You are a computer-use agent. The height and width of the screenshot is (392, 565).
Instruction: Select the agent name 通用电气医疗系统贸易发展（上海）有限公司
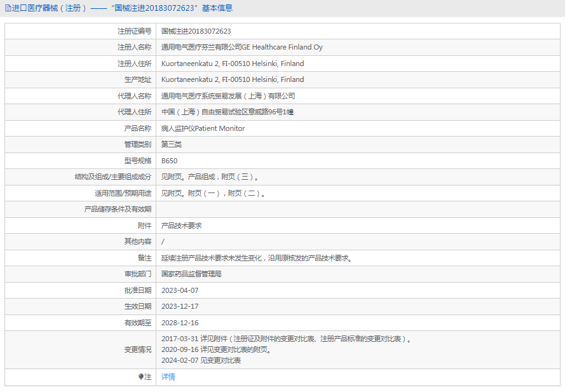[228, 96]
